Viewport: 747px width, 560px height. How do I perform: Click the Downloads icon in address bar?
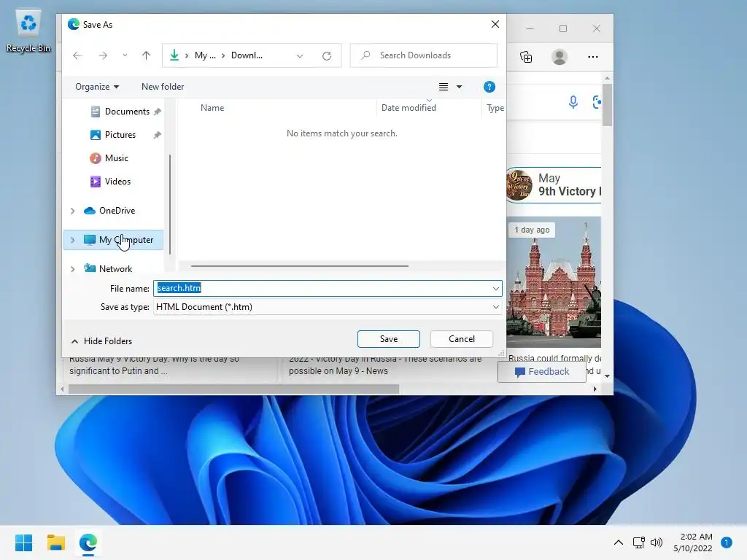tap(174, 55)
